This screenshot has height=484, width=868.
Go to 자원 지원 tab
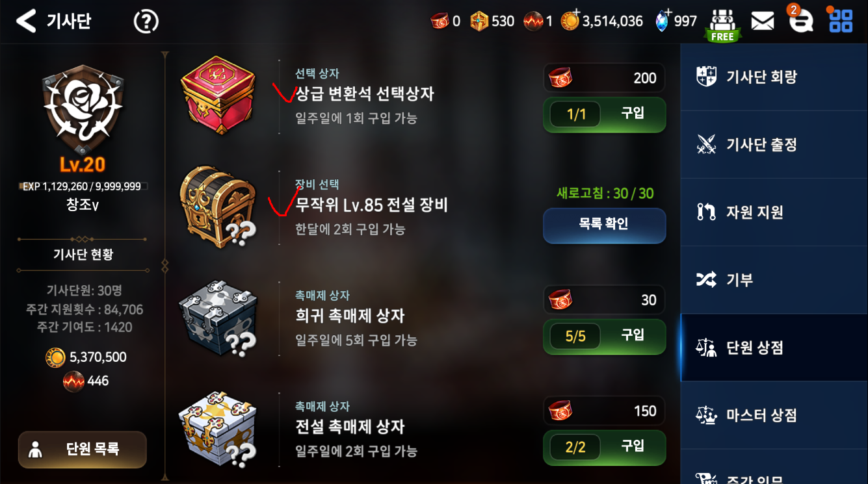pos(774,212)
